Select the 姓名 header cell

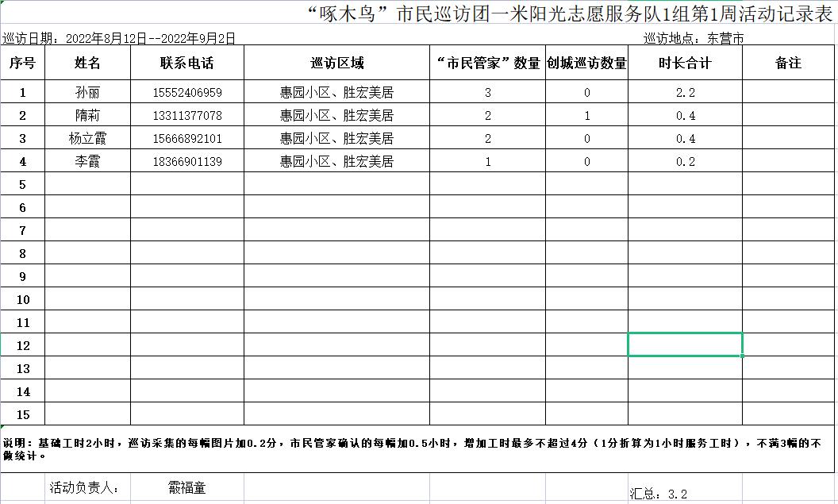point(87,63)
